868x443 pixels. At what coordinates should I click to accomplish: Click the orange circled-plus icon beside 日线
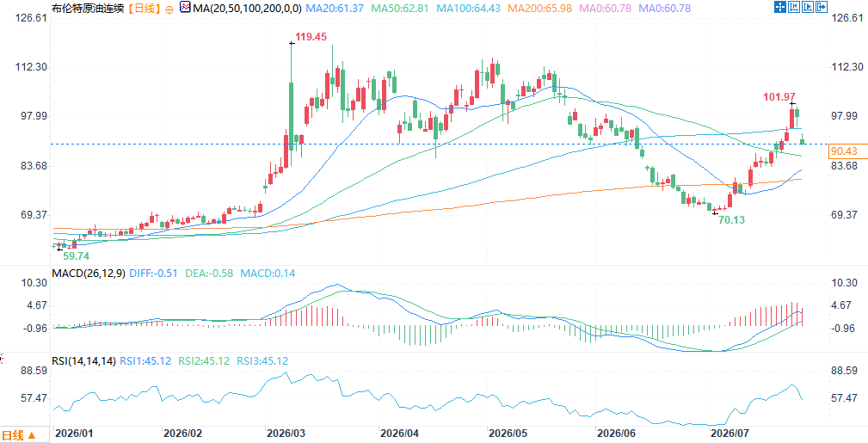(169, 9)
